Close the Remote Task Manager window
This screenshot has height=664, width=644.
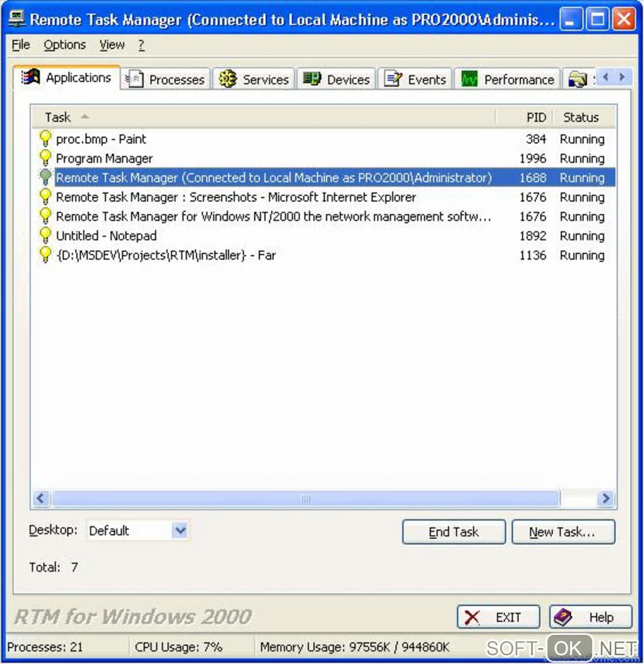[x=624, y=19]
